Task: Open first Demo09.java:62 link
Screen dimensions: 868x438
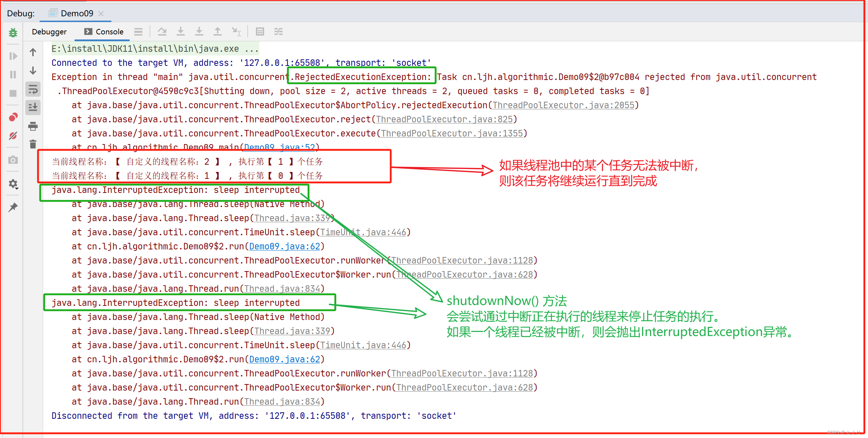Action: pos(285,247)
